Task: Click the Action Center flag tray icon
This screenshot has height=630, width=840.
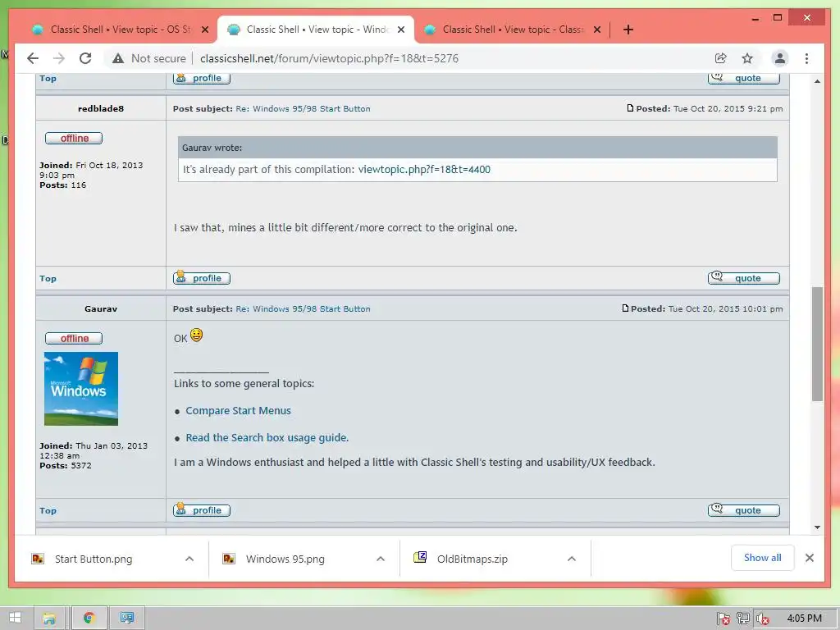Action: click(x=724, y=619)
